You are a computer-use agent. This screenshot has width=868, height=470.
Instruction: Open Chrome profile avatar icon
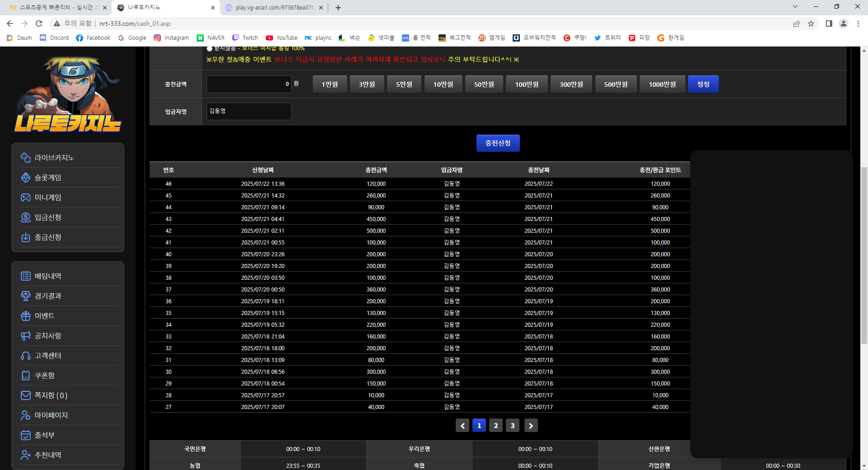pos(844,23)
